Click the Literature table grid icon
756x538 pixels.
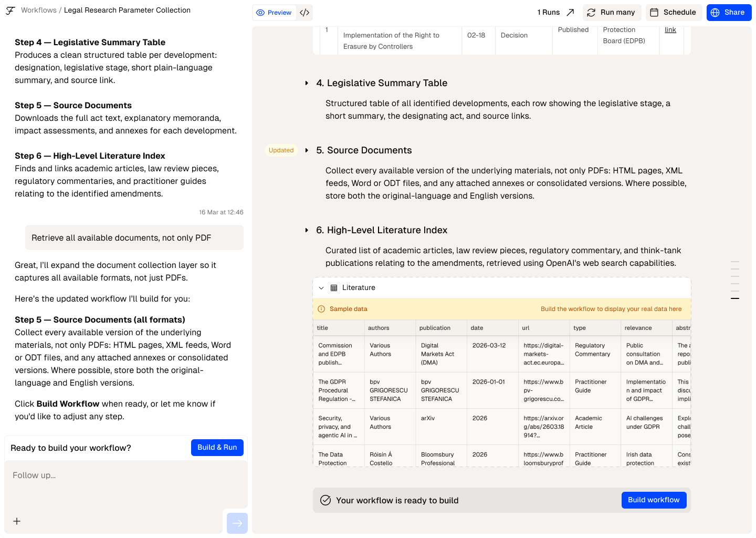[x=334, y=288]
